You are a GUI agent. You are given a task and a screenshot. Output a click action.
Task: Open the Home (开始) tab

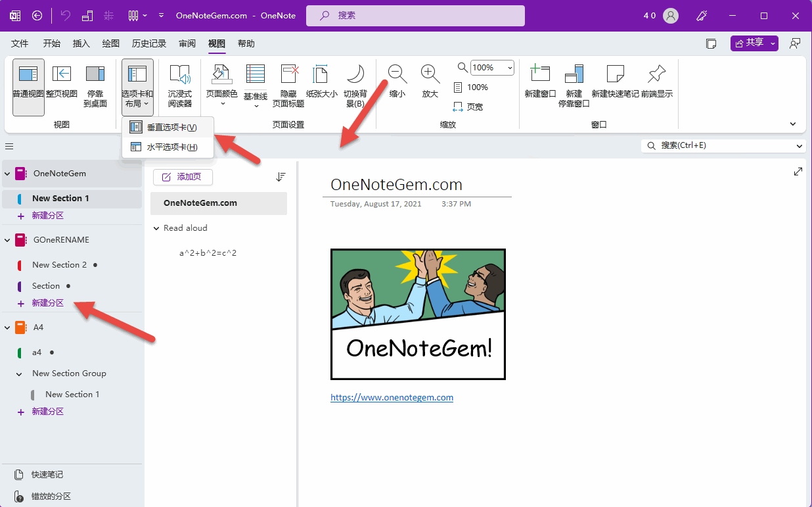pyautogui.click(x=52, y=43)
